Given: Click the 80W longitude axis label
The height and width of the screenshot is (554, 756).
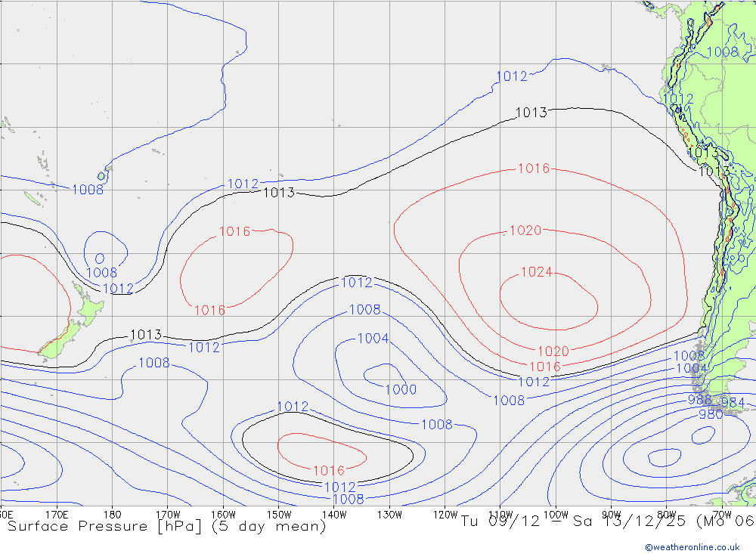Looking at the screenshot, I should pos(667,515).
